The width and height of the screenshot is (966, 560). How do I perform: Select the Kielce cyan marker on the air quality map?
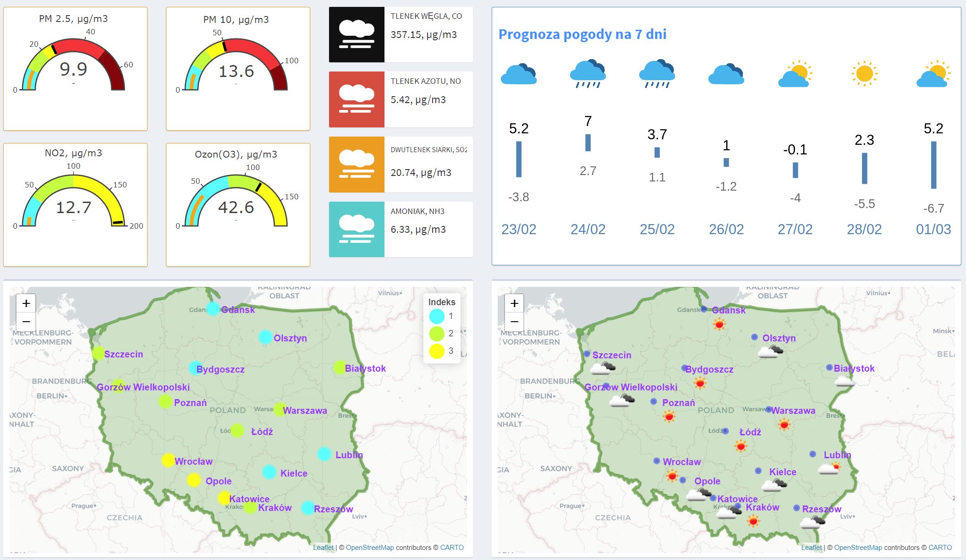269,472
